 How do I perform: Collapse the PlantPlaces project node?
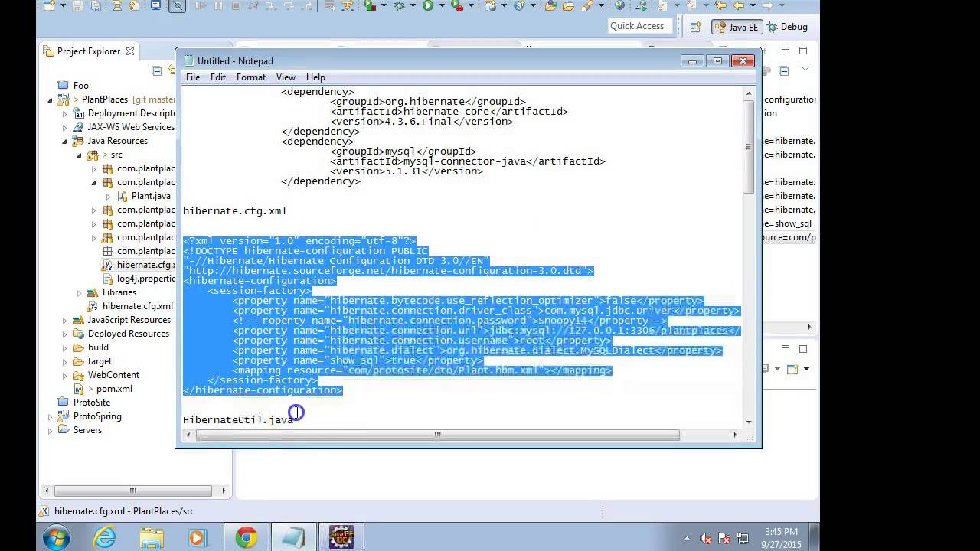pos(51,99)
